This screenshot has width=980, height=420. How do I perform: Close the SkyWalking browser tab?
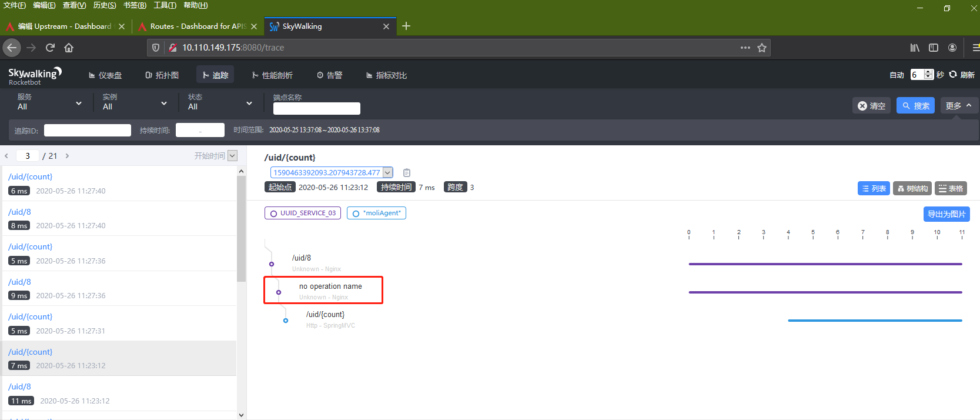tap(386, 26)
